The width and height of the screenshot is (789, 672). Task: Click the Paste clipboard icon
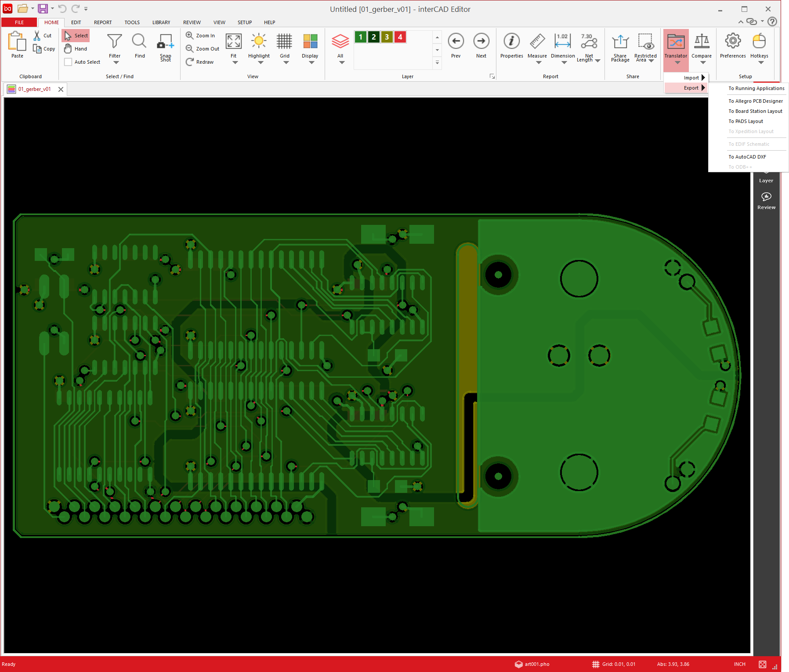click(x=17, y=42)
